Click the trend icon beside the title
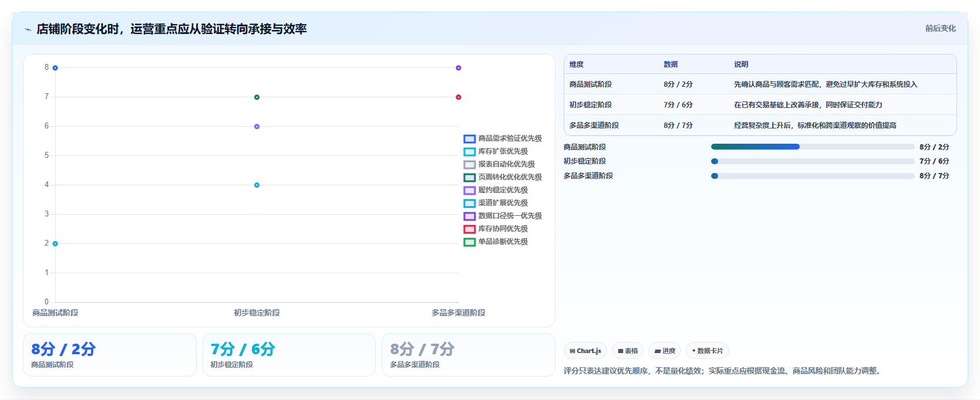This screenshot has height=400, width=980. 28,29
